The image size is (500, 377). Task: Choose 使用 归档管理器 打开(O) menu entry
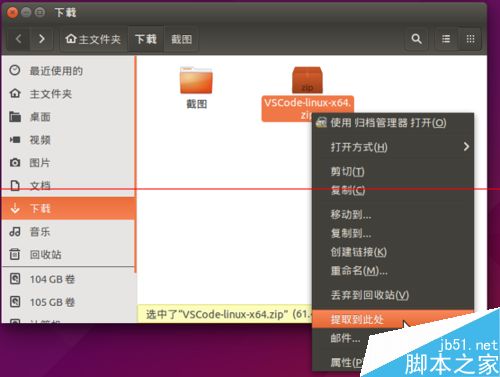click(393, 123)
